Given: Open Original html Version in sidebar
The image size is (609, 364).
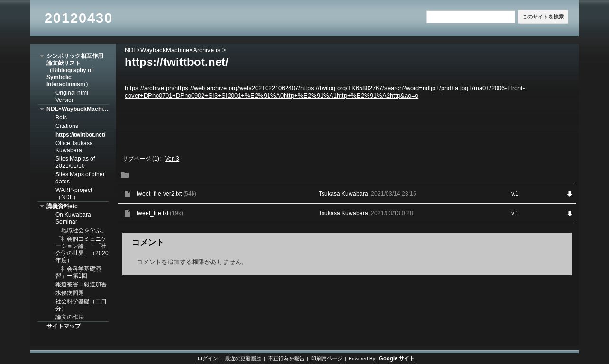Looking at the screenshot, I should 72,96.
